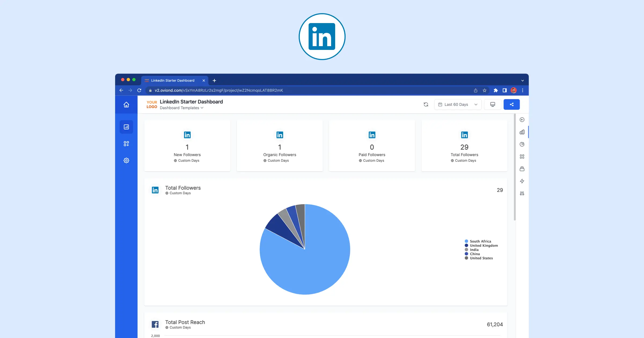Toggle South Africa legend swatch
Screen dimensions: 644x338
click(x=466, y=241)
